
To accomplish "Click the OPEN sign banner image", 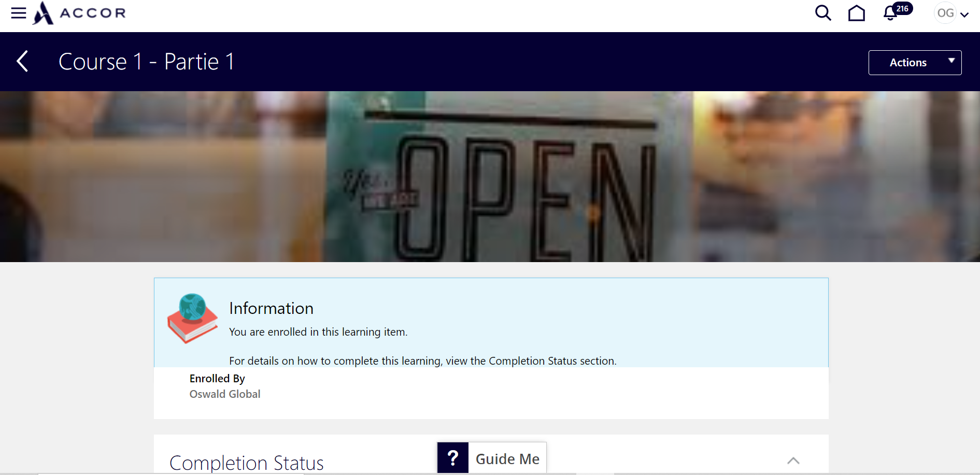I will [x=490, y=177].
